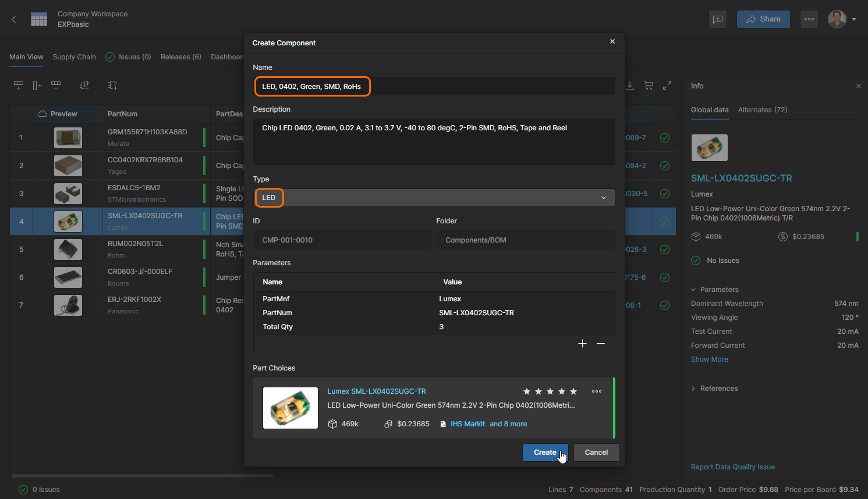Click the back arrow in the header
The height and width of the screenshot is (499, 868).
click(x=14, y=19)
